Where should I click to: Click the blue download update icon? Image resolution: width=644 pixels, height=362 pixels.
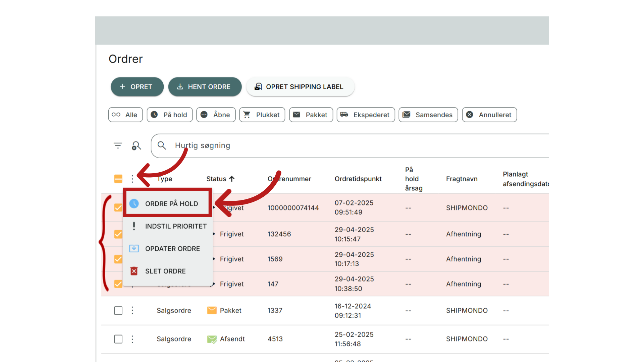[x=134, y=248]
